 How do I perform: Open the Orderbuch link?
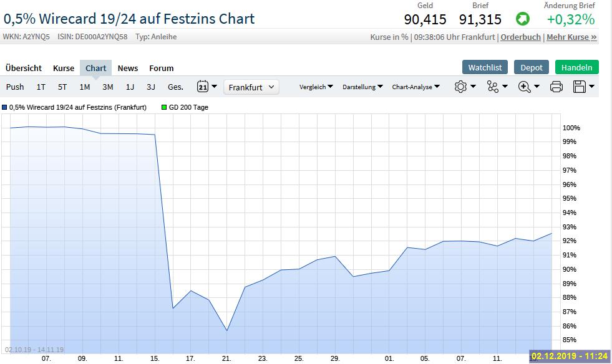pyautogui.click(x=520, y=37)
